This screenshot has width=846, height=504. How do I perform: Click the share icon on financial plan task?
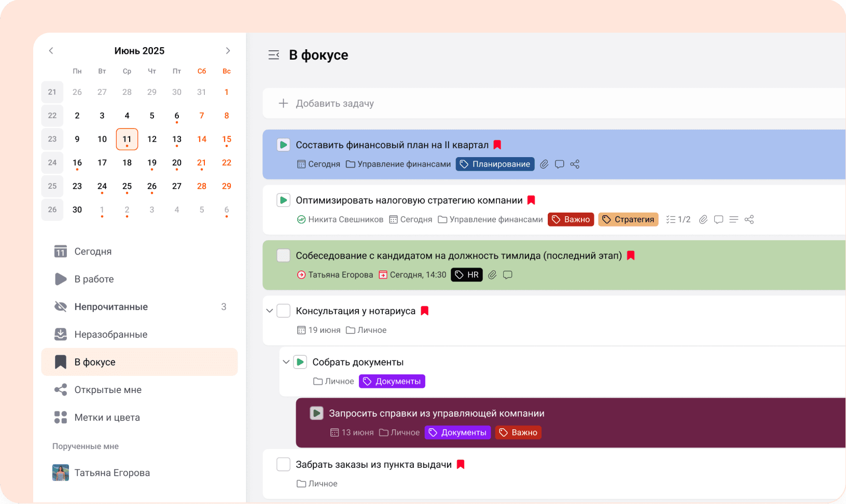[x=575, y=164]
